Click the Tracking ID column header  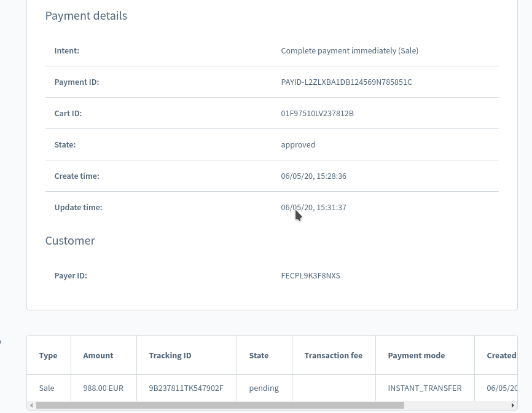(x=170, y=355)
